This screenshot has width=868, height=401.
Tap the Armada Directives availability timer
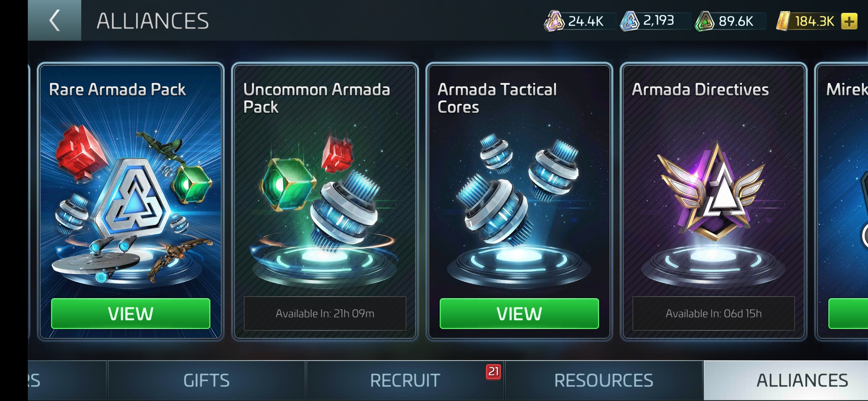pos(713,313)
